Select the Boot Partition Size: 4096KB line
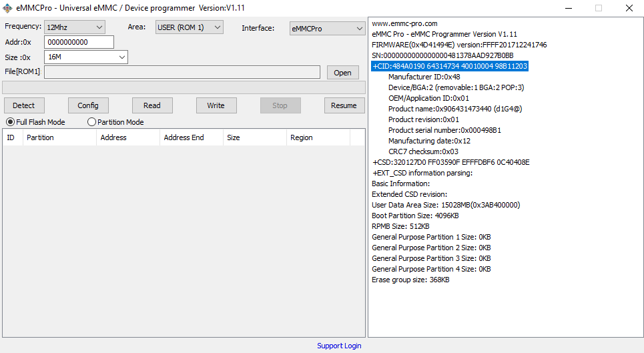 coord(415,216)
